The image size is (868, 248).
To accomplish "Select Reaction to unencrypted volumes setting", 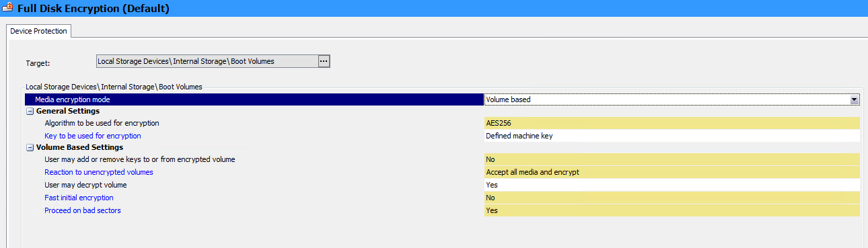I will [99, 172].
